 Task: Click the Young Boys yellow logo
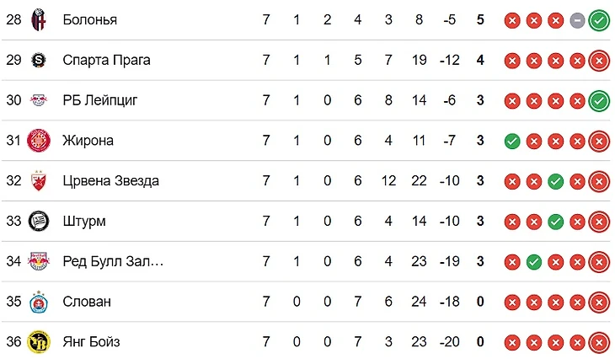(x=39, y=341)
